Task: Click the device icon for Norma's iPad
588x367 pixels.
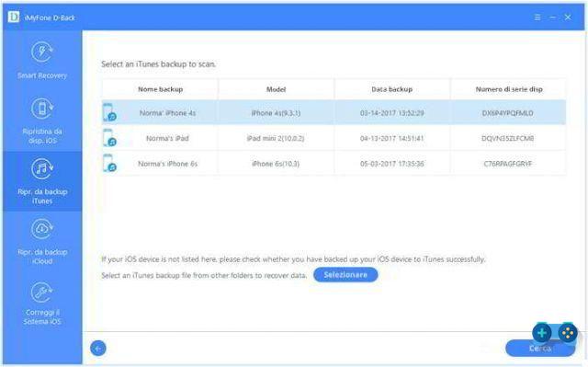Action: (109, 138)
